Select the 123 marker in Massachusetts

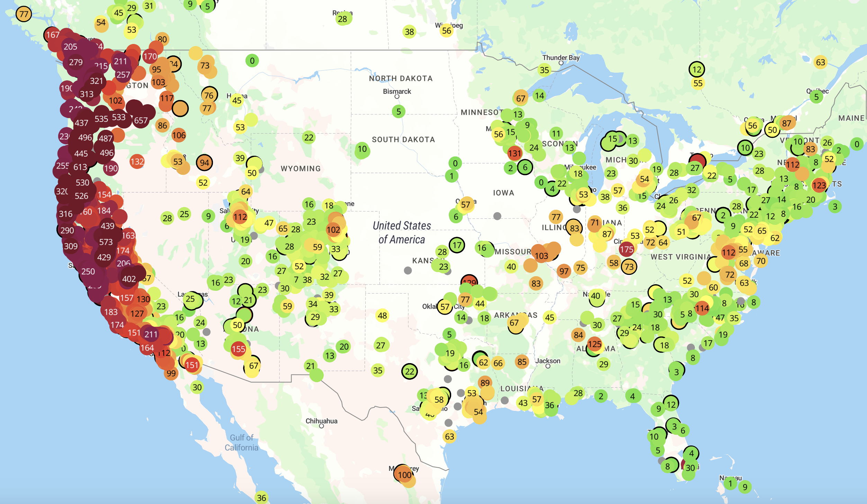[819, 185]
